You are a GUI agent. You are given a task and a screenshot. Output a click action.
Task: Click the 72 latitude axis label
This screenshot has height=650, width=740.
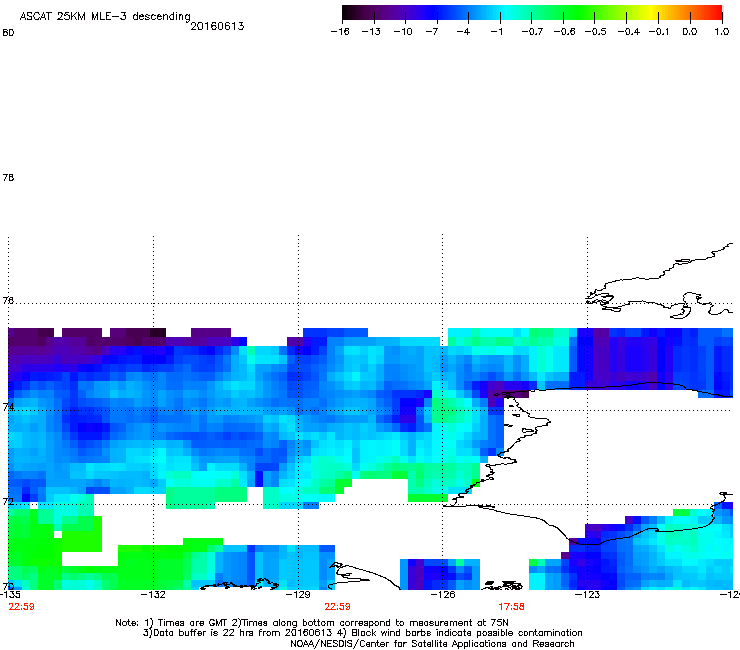click(8, 501)
